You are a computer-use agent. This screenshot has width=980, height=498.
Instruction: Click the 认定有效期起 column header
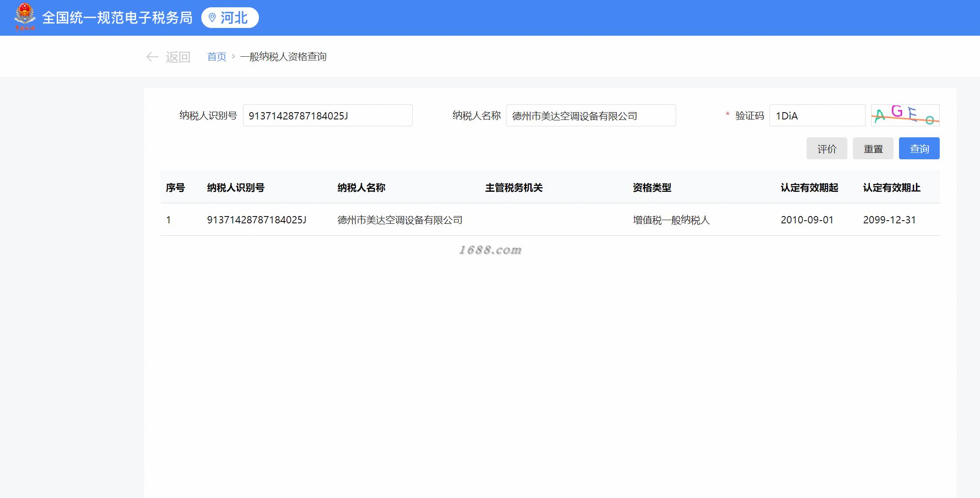click(809, 188)
